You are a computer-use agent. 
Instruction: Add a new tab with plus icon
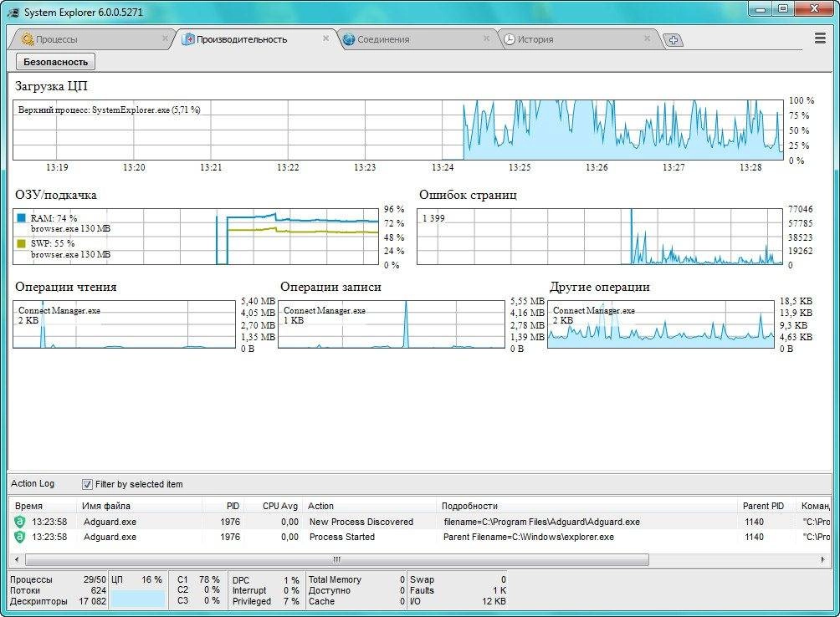674,40
